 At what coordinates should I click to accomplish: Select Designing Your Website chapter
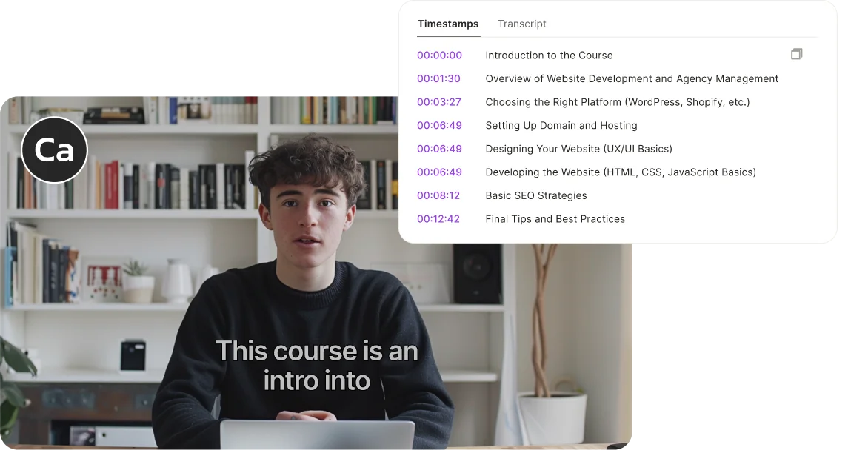(x=578, y=148)
